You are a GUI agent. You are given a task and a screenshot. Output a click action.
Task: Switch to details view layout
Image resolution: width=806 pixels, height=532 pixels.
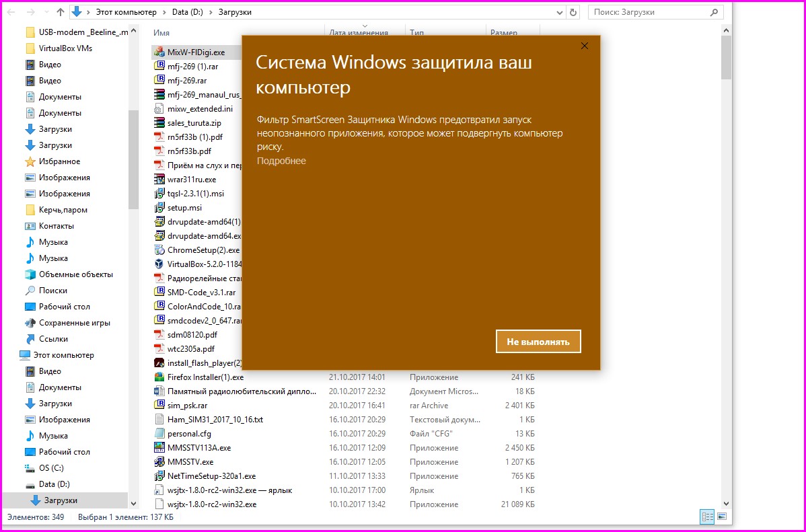click(x=707, y=517)
